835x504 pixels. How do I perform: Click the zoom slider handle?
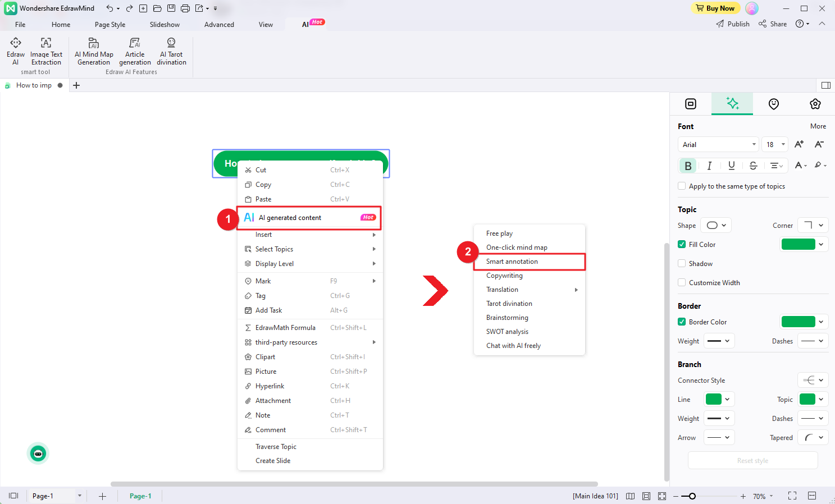pos(692,496)
